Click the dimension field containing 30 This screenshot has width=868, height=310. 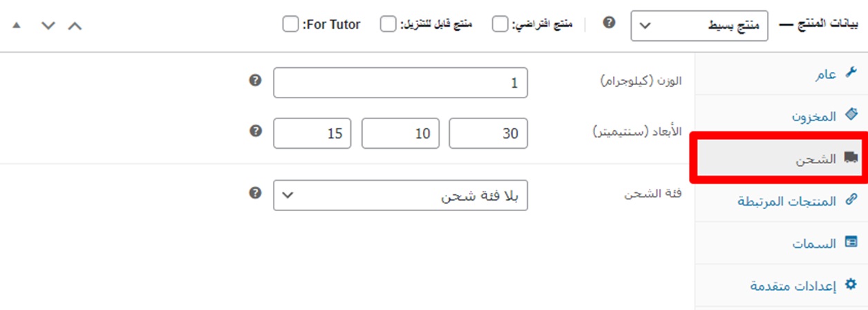(488, 134)
